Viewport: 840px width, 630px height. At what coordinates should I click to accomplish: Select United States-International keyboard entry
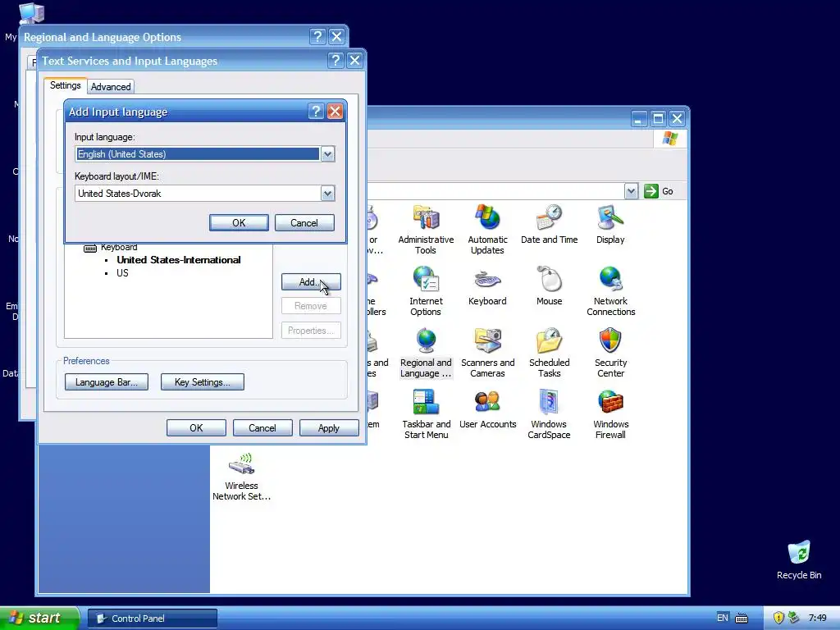[179, 260]
